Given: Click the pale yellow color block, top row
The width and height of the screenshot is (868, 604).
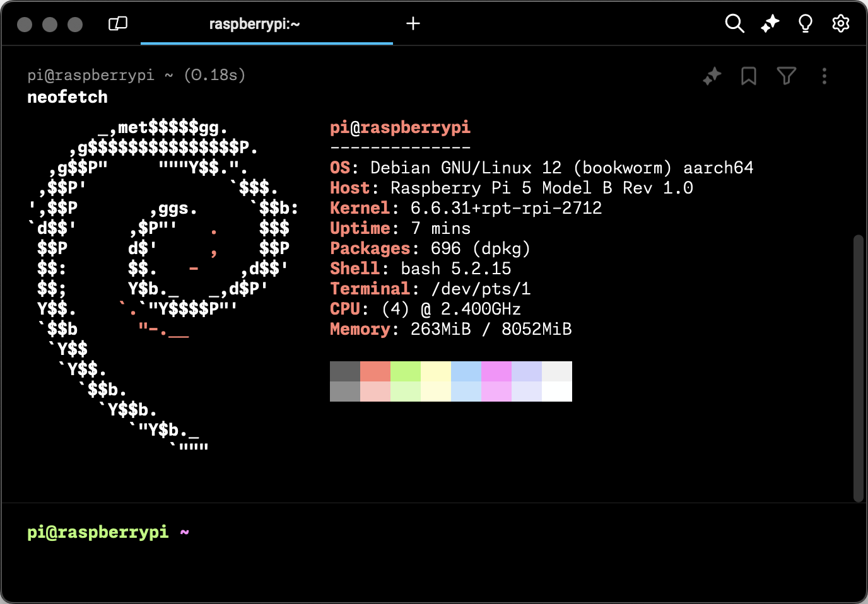Looking at the screenshot, I should coord(436,371).
